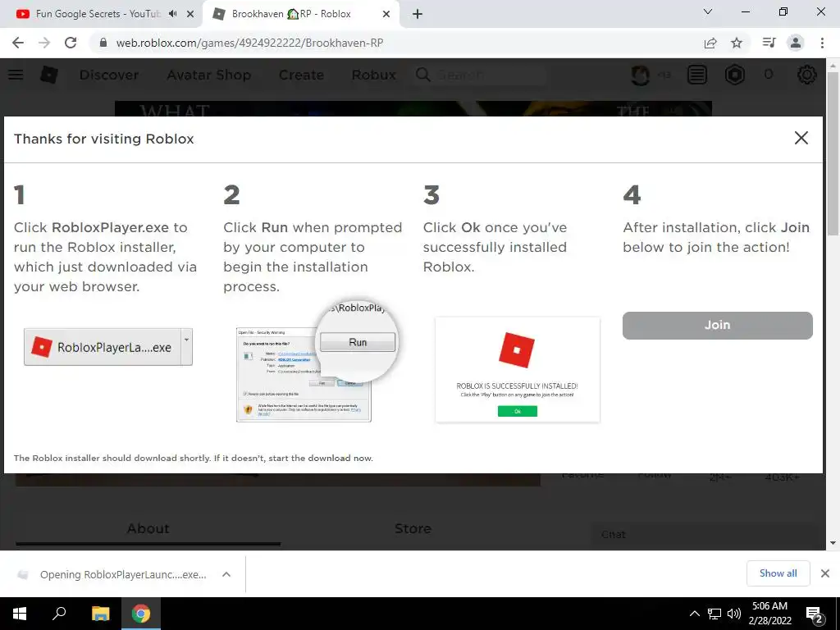The height and width of the screenshot is (630, 840).
Task: Click the Roblox search field
Action: tap(479, 75)
